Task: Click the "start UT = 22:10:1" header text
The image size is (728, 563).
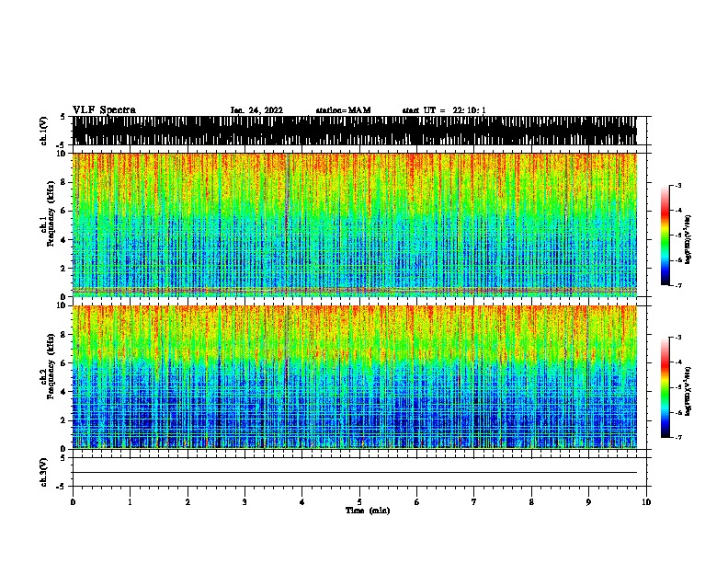Action: [x=444, y=110]
